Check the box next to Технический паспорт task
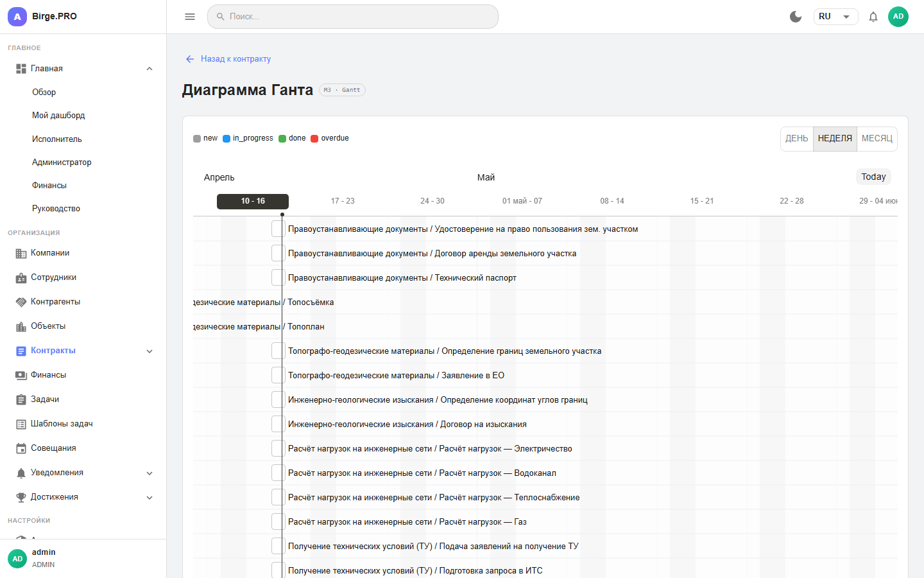The image size is (924, 578). point(277,277)
